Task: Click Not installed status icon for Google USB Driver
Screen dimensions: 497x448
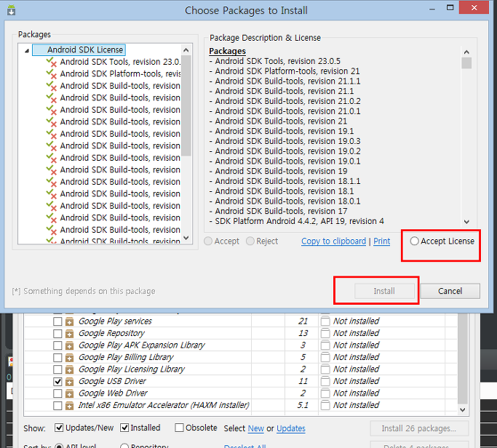Action: coord(325,381)
